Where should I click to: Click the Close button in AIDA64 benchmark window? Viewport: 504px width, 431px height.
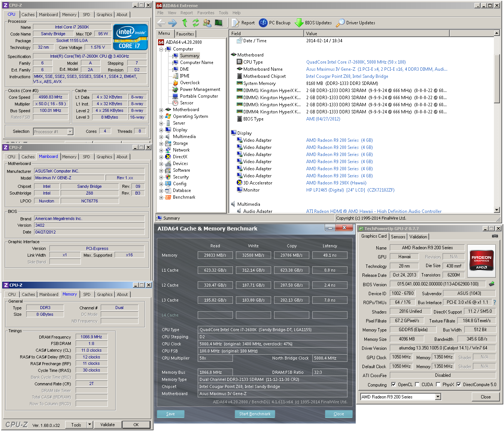click(338, 414)
